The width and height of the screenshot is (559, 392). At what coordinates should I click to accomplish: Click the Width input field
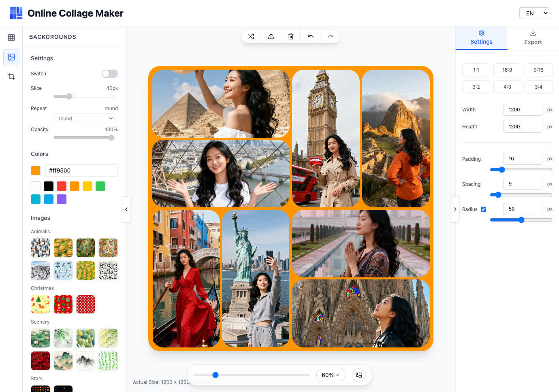[x=523, y=110]
